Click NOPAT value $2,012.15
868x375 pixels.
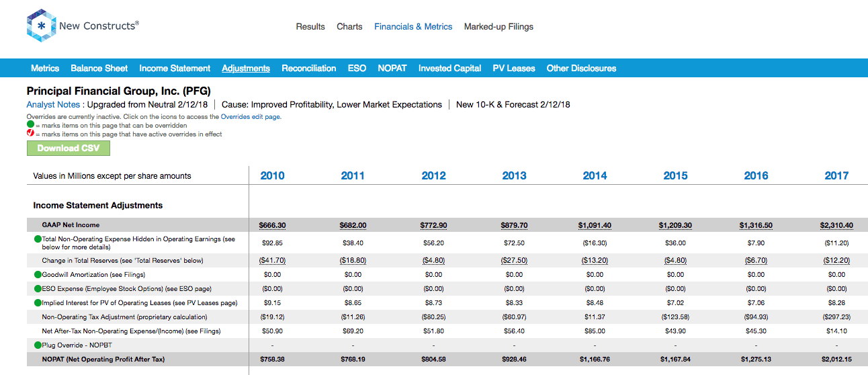point(836,360)
